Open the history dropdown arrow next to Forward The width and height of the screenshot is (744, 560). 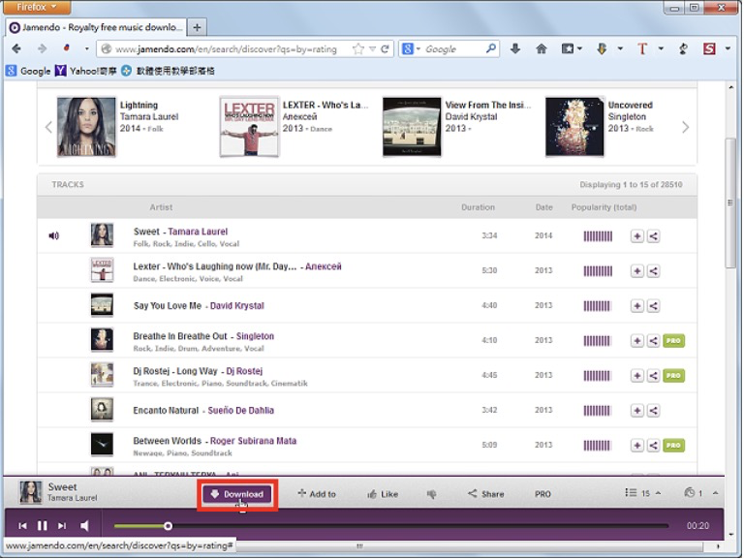pos(86,48)
